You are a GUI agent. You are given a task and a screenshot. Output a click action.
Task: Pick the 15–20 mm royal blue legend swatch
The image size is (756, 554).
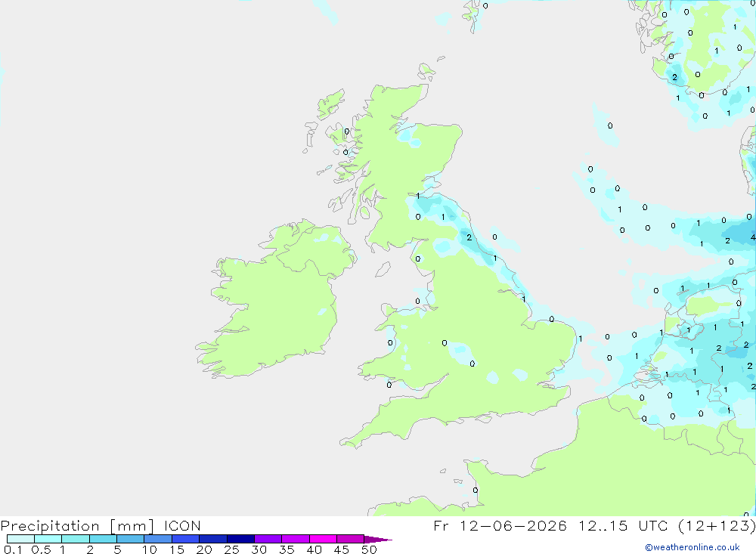point(186,539)
